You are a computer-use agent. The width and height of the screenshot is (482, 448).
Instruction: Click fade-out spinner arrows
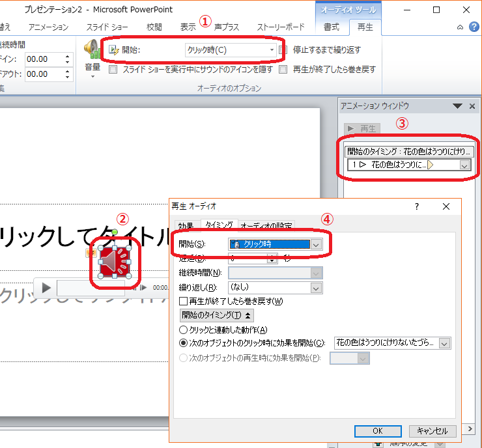pos(68,74)
